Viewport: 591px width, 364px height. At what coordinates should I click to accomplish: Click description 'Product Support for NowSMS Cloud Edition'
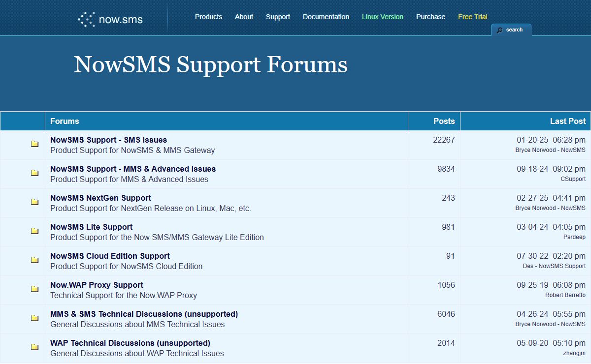[x=127, y=266]
